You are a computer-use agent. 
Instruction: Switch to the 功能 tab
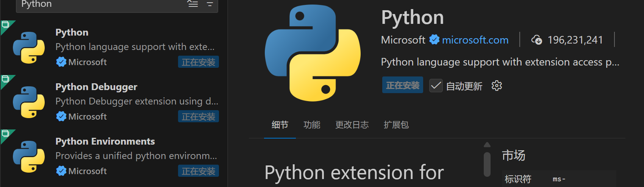(312, 125)
